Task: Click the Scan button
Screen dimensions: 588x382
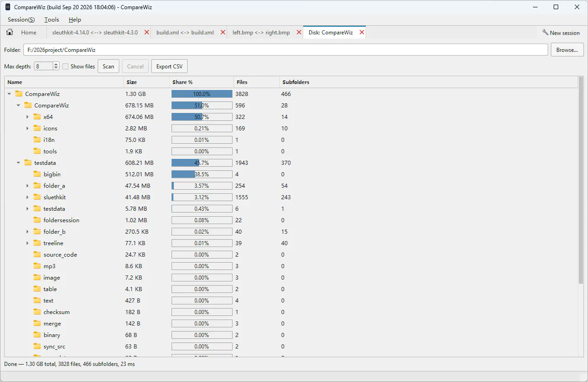Action: pos(108,66)
